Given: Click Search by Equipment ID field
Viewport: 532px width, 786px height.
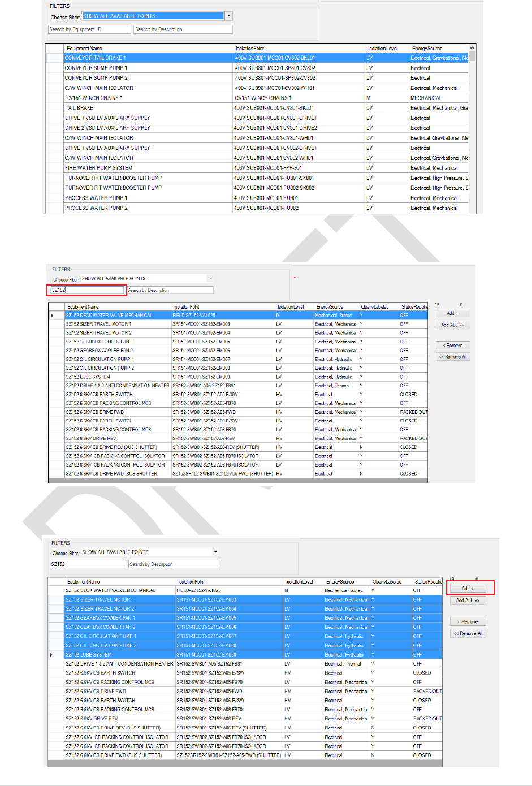Looking at the screenshot, I should click(x=89, y=29).
